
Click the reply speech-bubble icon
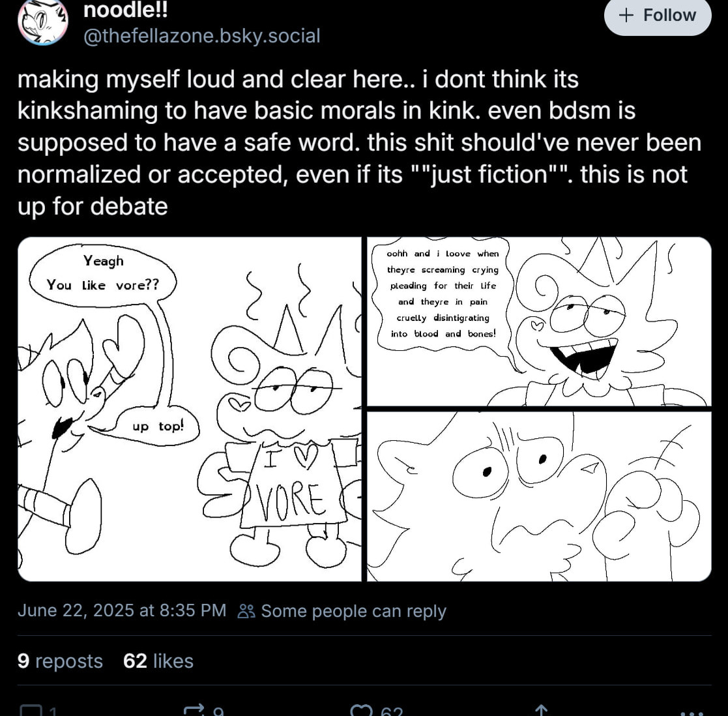click(31, 710)
